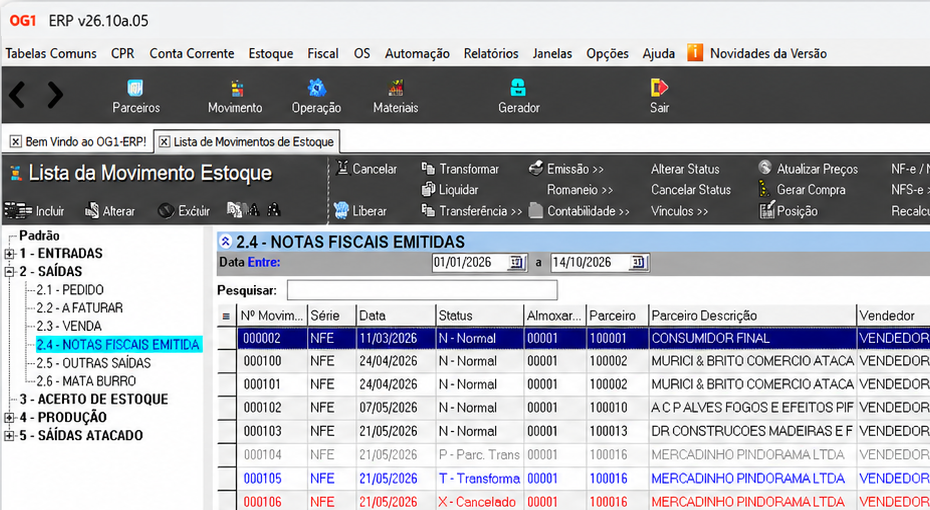The width and height of the screenshot is (930, 510).
Task: Open the Estoque menu
Action: point(270,53)
